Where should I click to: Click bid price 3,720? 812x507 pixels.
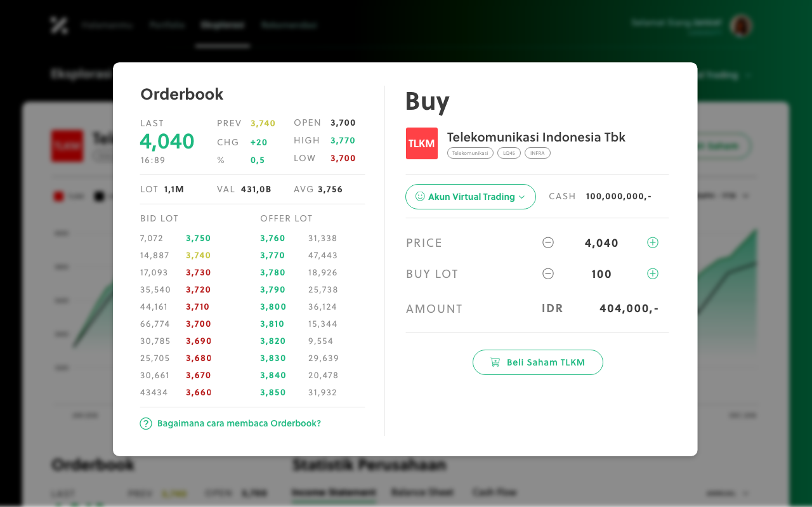[198, 290]
